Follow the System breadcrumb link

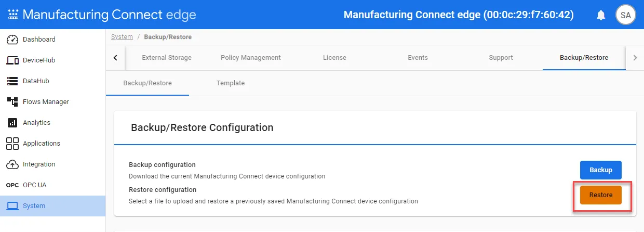click(122, 37)
